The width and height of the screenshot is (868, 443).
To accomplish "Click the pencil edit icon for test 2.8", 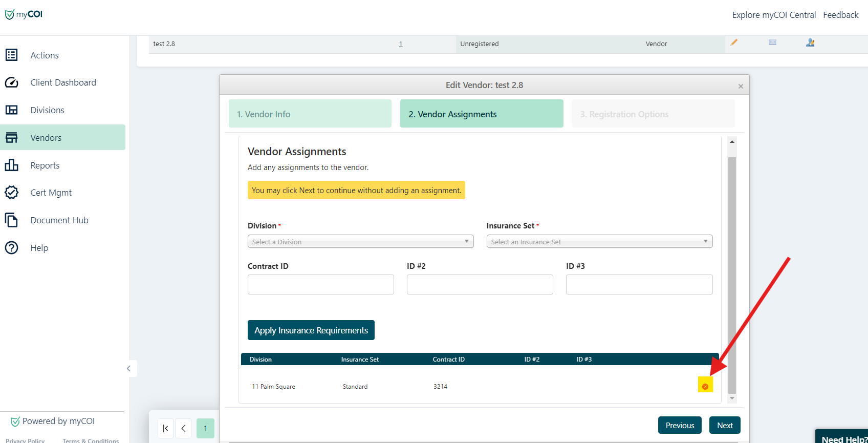I will (734, 43).
